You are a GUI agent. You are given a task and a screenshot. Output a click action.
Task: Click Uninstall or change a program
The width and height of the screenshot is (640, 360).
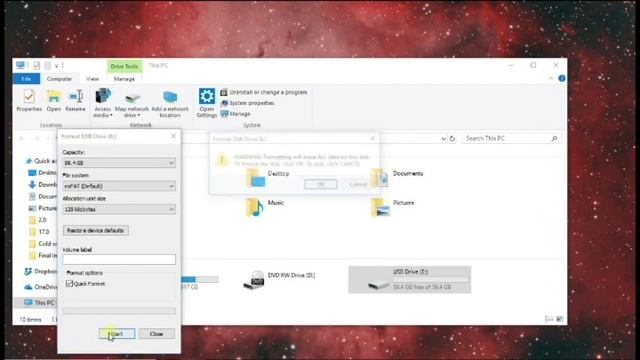[x=264, y=92]
